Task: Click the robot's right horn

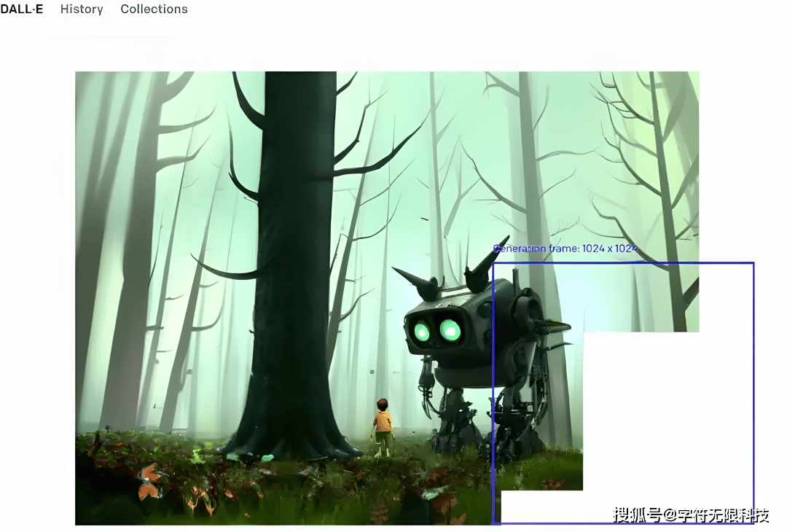Action: point(485,261)
